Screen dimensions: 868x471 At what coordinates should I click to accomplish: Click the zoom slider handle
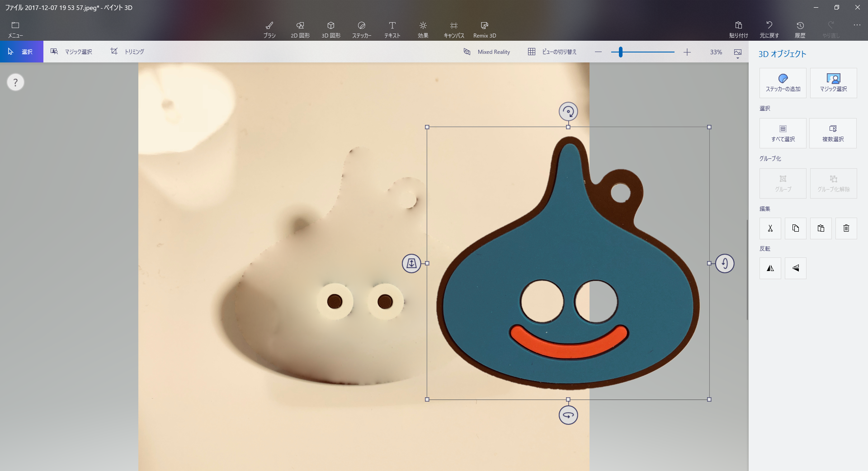621,52
